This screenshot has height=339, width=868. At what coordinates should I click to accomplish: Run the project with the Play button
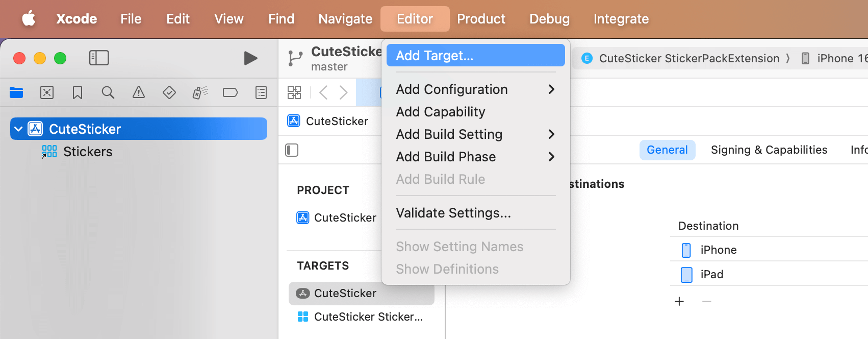[x=250, y=58]
